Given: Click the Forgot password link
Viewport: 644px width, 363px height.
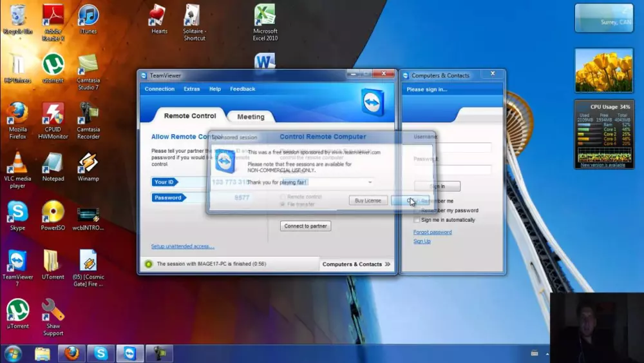Looking at the screenshot, I should point(432,232).
